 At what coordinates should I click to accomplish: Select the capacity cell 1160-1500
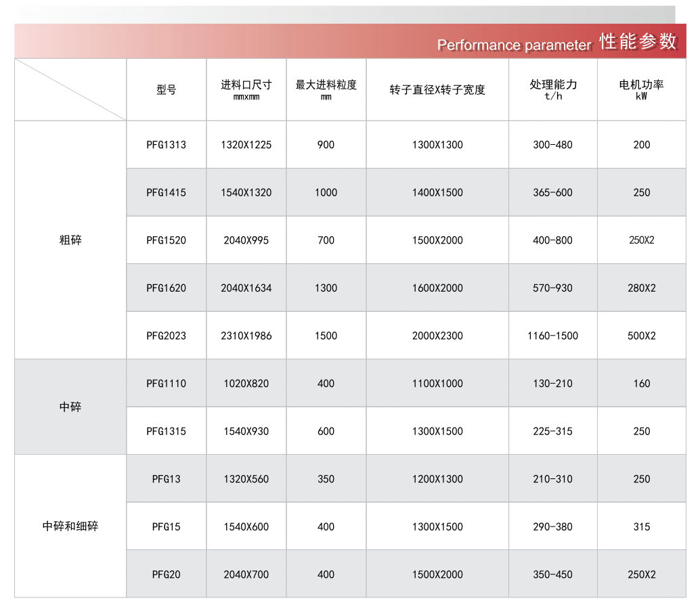click(x=553, y=336)
